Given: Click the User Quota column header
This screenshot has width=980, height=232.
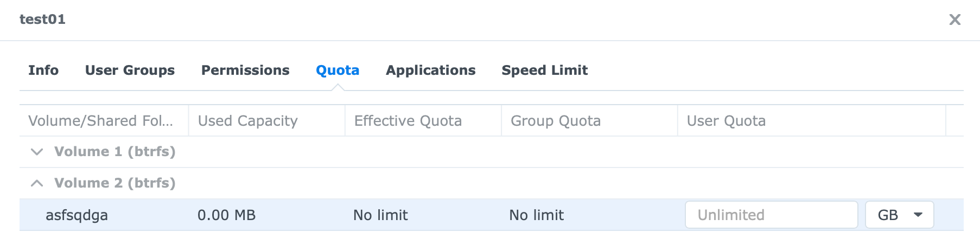Looking at the screenshot, I should pos(726,121).
